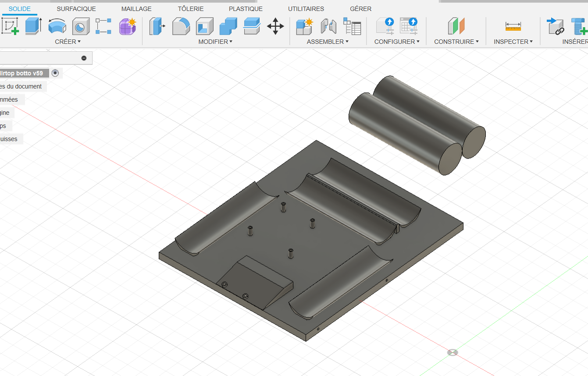Select the Hole tool icon

pyautogui.click(x=81, y=26)
